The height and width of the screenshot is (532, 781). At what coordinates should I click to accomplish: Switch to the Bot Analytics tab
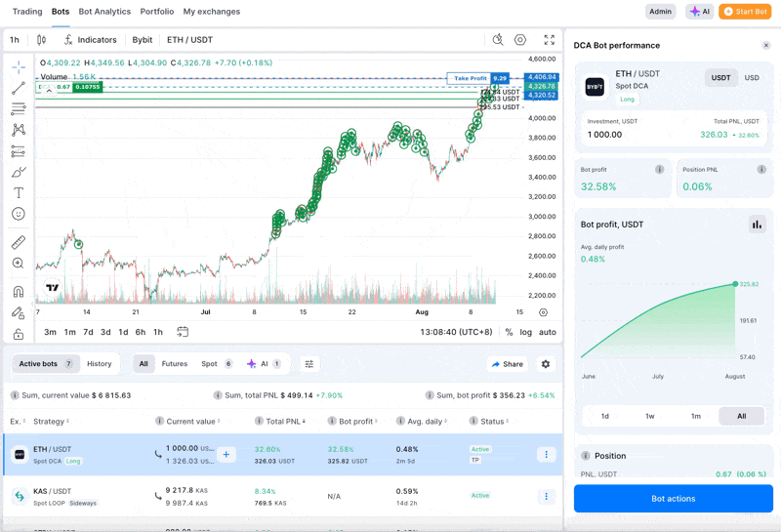104,12
